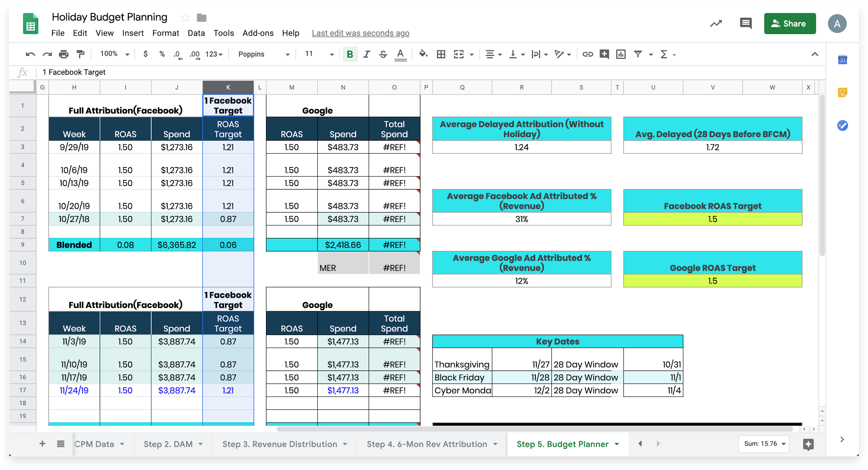Expand the Sum: 15.76 dropdown
This screenshot has width=868, height=470.
[x=764, y=444]
